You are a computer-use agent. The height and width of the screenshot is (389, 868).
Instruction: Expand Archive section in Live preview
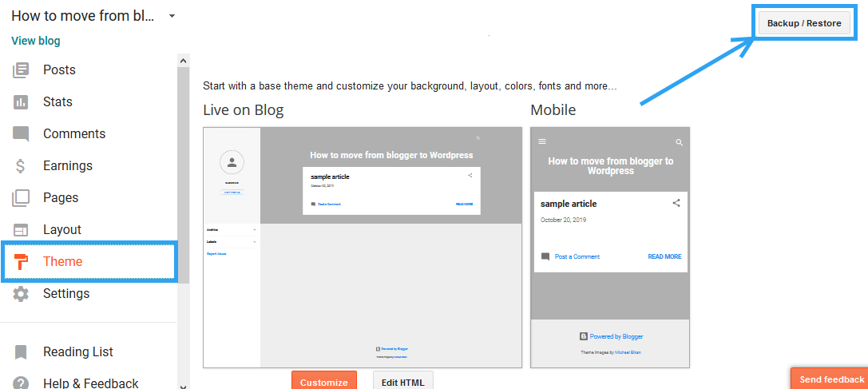click(255, 229)
